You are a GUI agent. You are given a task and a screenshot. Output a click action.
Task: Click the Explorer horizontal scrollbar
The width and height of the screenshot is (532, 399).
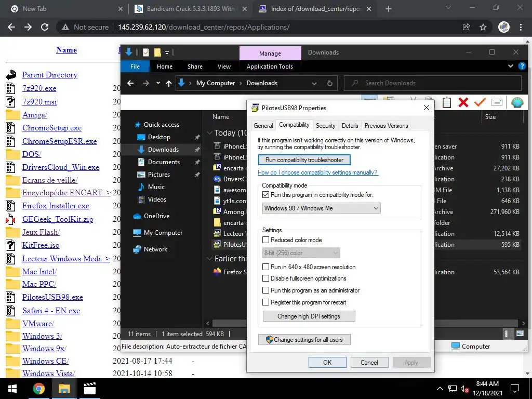(x=365, y=323)
